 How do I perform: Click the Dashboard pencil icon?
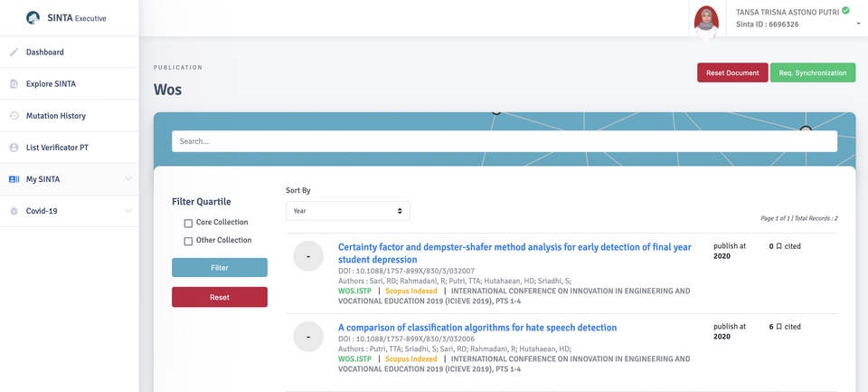coord(14,53)
